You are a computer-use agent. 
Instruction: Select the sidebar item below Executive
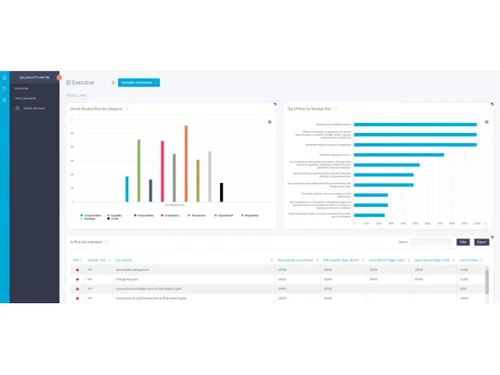coord(26,98)
